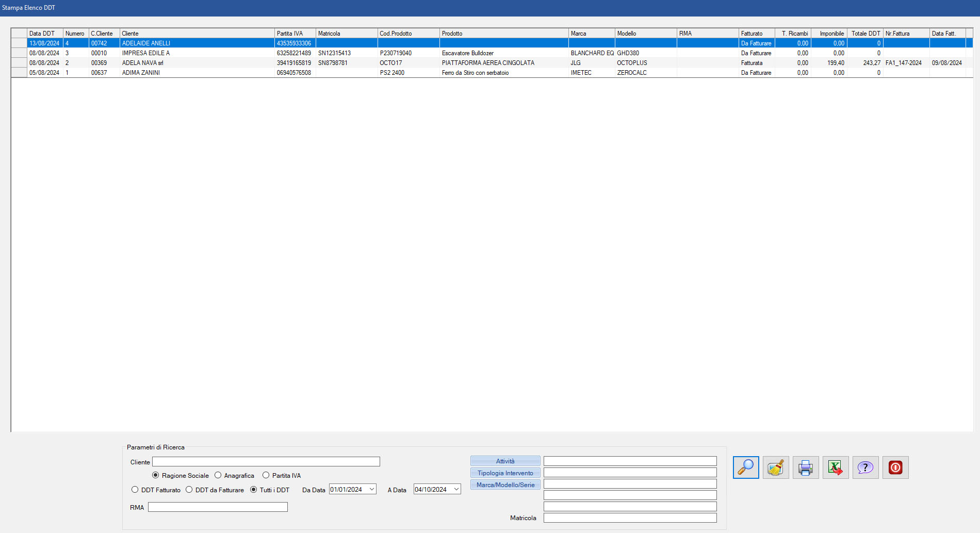This screenshot has width=980, height=533.
Task: Click the red power exit icon
Action: [x=895, y=467]
